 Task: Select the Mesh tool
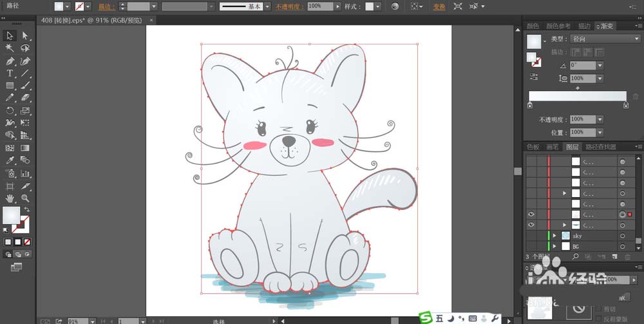click(10, 148)
